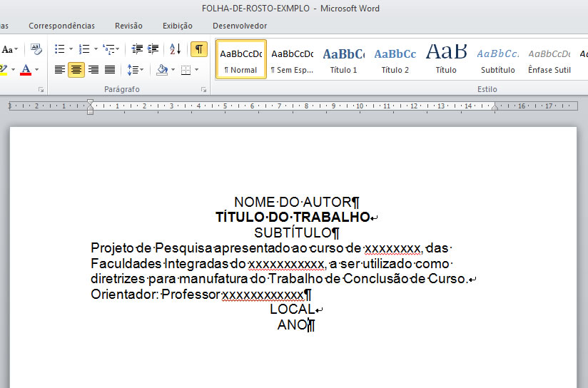Open the line spacing dropdown arrow
This screenshot has height=388, width=588.
coord(142,70)
